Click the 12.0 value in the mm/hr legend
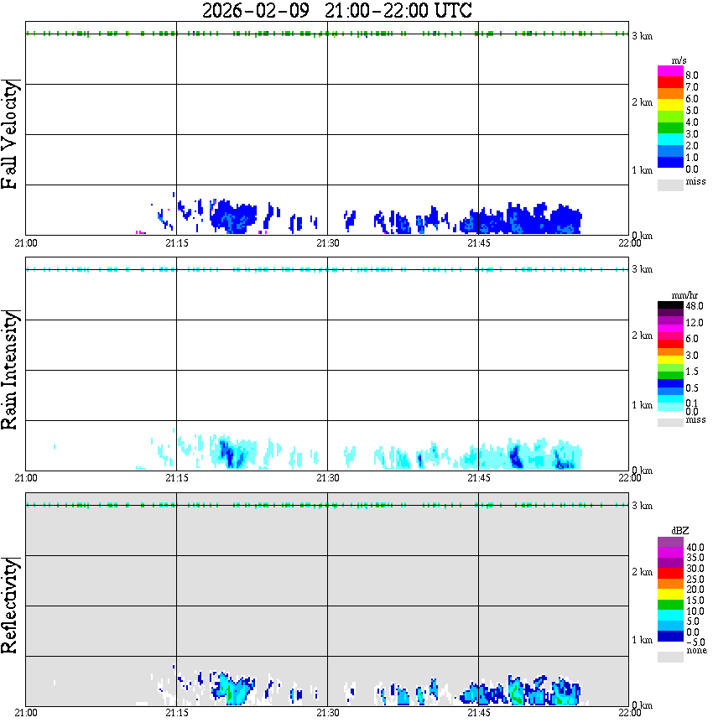 (695, 323)
